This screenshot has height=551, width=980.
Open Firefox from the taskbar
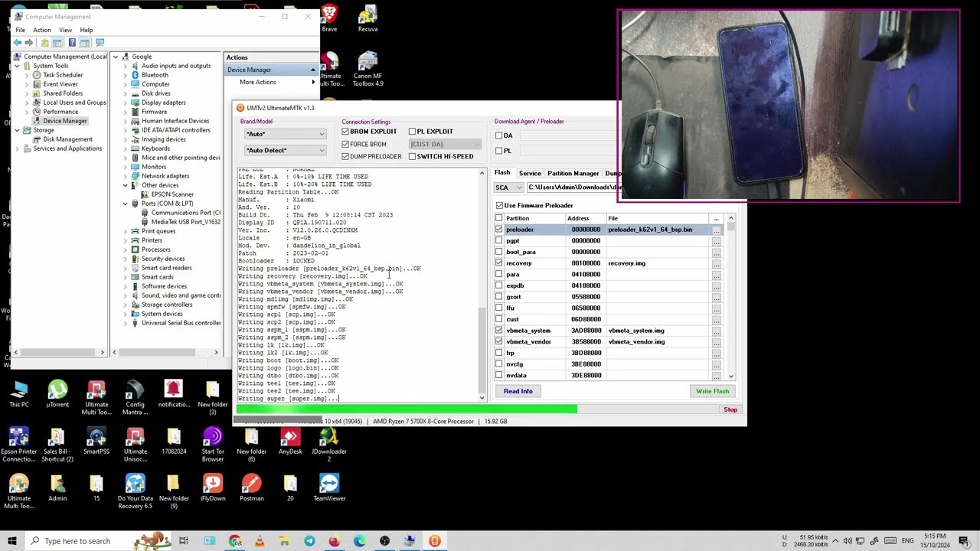(335, 541)
